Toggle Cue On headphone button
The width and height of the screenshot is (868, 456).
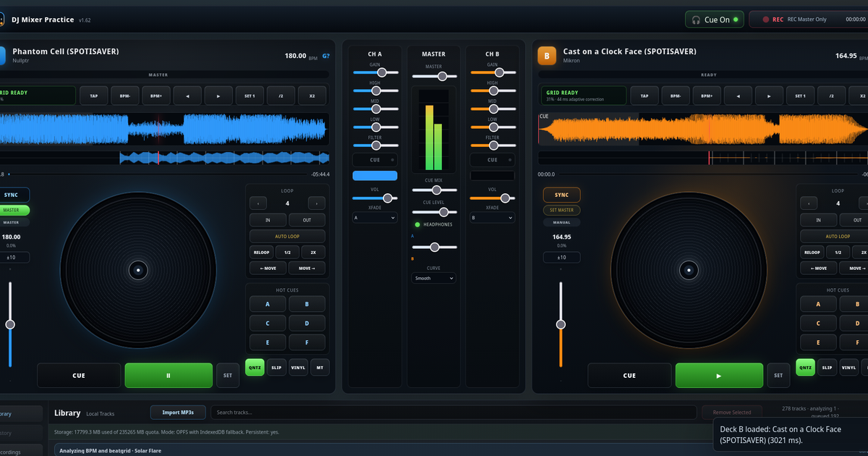715,20
